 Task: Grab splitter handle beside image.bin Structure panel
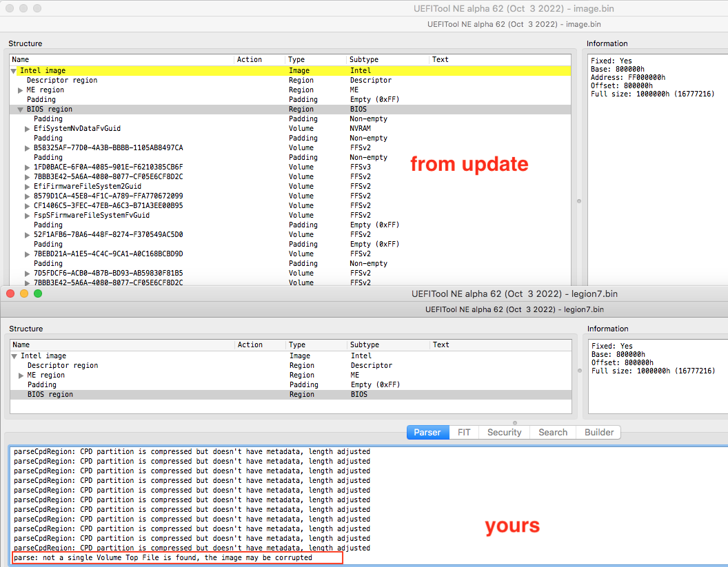[579, 201]
